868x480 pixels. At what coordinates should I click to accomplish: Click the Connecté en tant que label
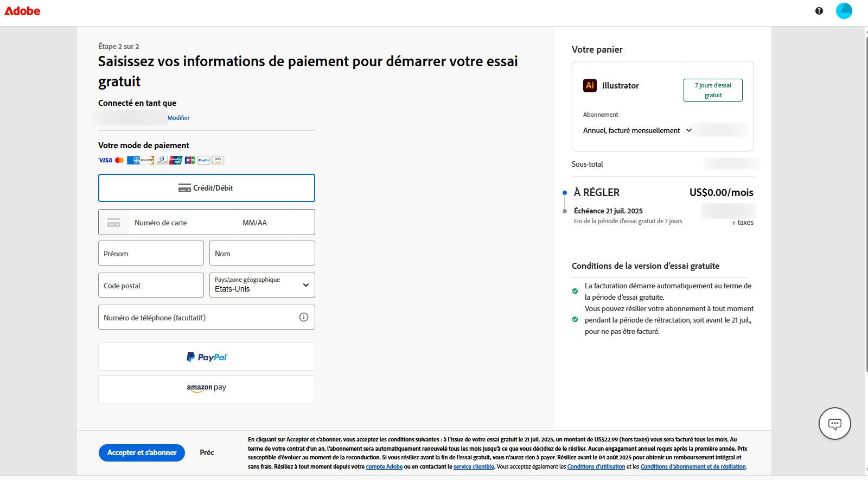click(x=137, y=103)
